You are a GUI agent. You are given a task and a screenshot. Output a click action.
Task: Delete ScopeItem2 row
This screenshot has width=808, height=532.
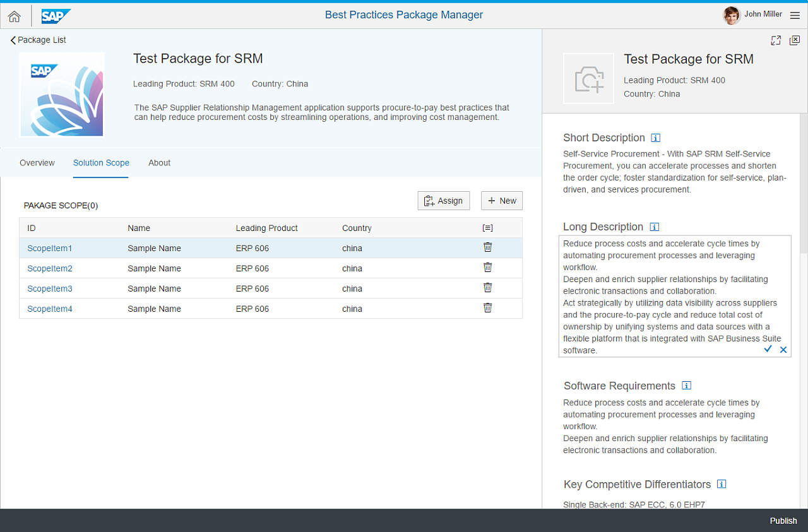[487, 268]
